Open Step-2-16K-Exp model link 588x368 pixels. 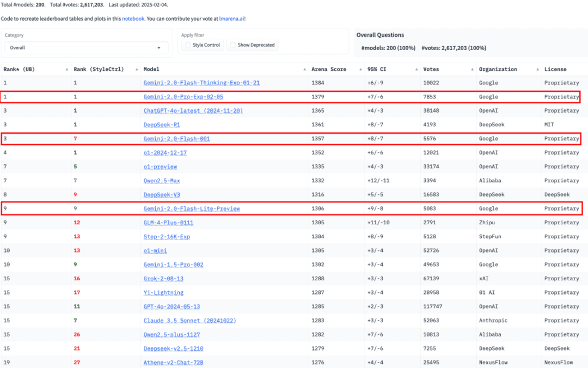[167, 237]
